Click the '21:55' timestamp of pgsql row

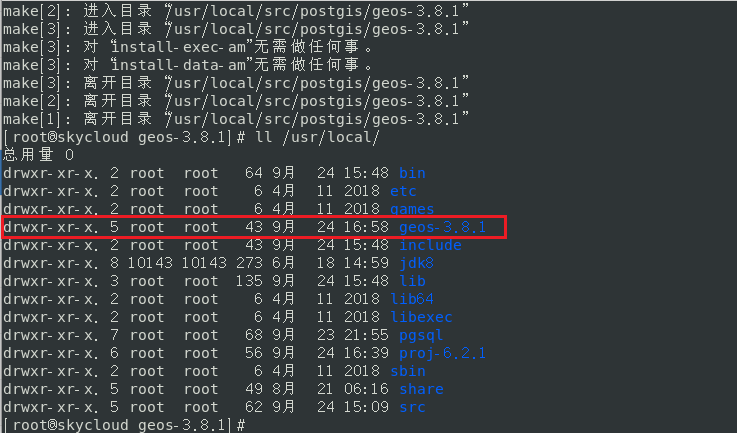tap(366, 335)
